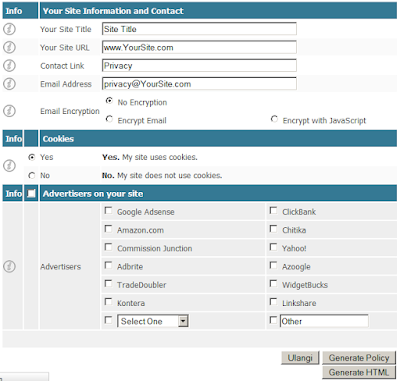Enable Commission Junction advertiser

108,247
